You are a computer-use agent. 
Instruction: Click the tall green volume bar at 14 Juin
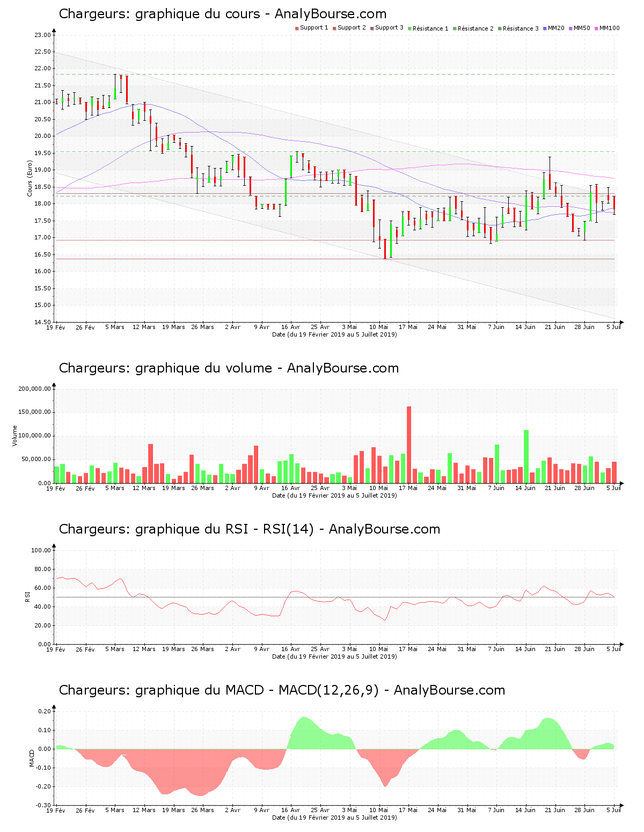(x=526, y=456)
